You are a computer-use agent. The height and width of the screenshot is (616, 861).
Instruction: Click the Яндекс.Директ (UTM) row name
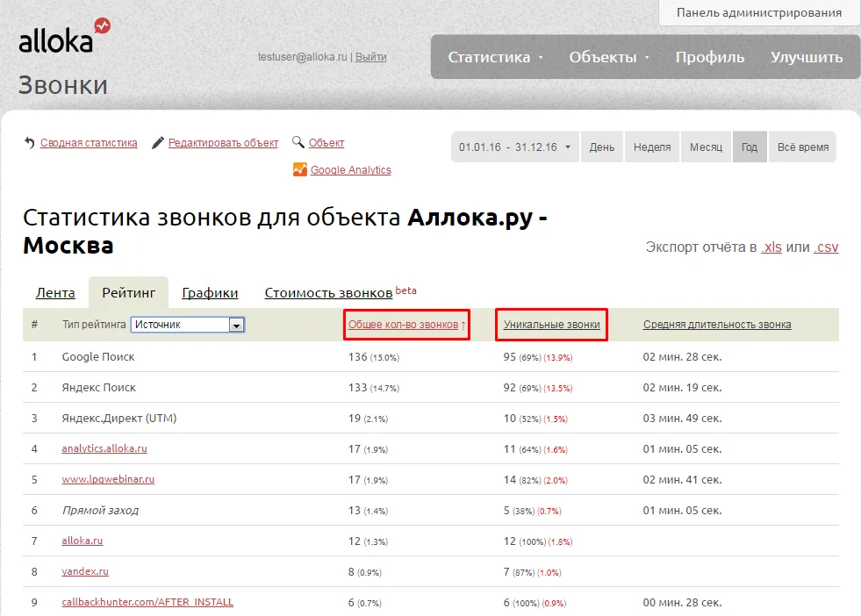[x=119, y=419]
